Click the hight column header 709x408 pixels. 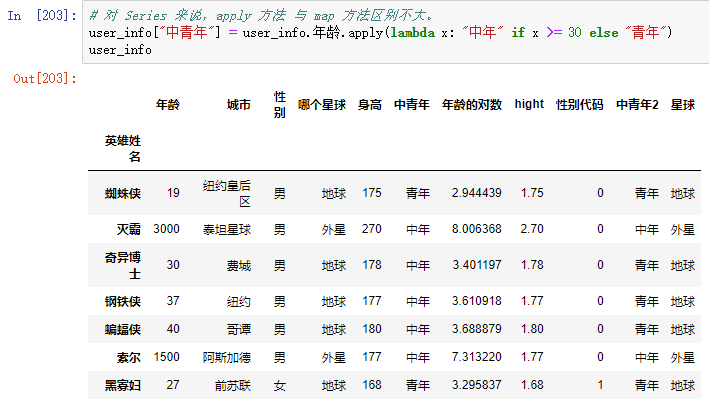coord(529,104)
